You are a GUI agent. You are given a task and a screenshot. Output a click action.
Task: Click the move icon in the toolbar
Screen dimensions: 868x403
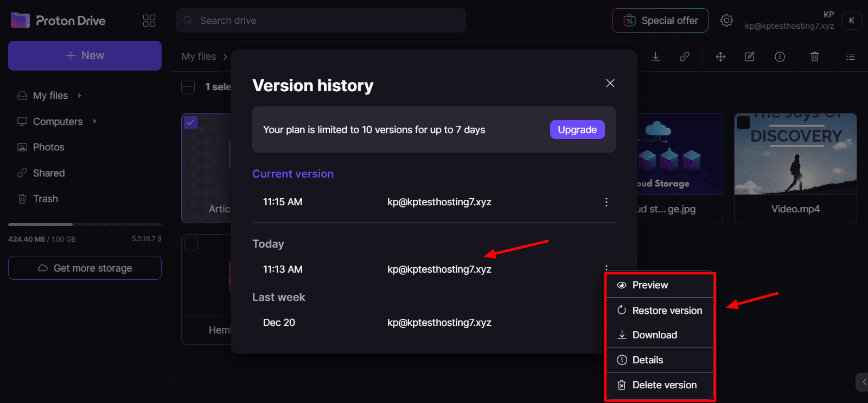pos(720,56)
